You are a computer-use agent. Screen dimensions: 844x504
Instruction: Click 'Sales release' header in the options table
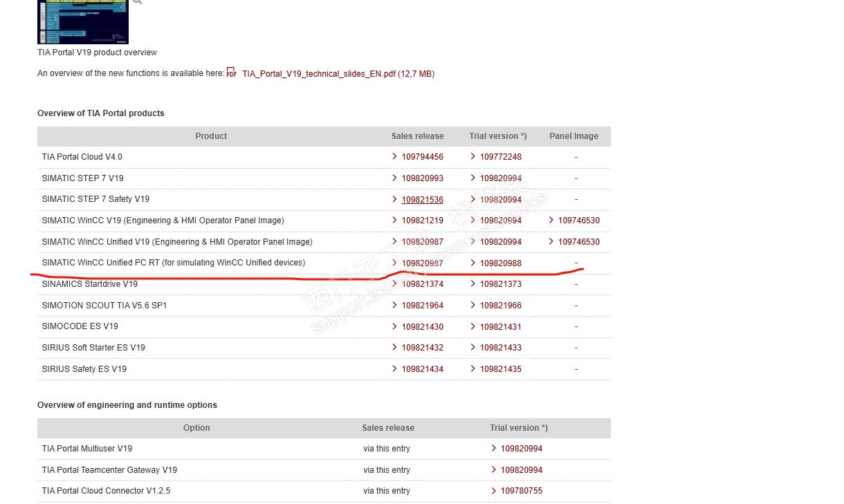click(x=388, y=428)
